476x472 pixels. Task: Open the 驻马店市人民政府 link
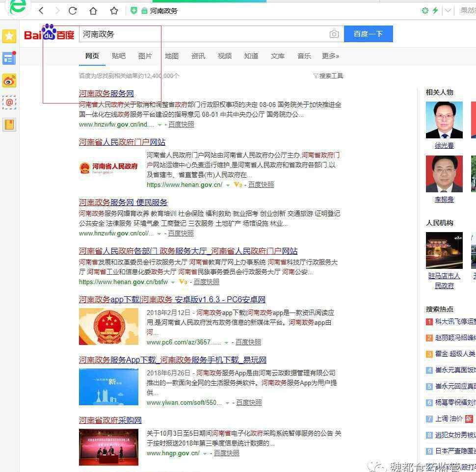pyautogui.click(x=444, y=281)
